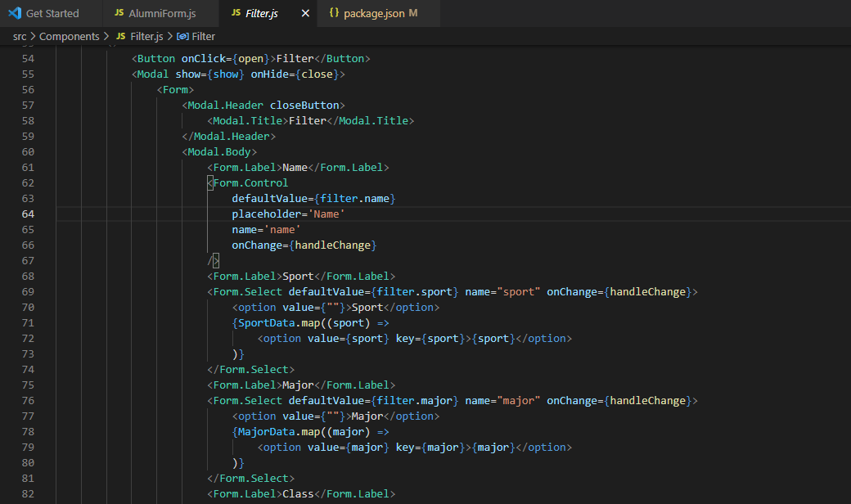This screenshot has height=504, width=851.
Task: Click '</Form.Select>' on line 74
Action: point(250,370)
